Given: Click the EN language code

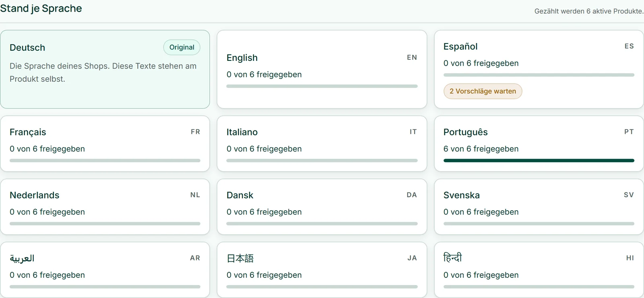Looking at the screenshot, I should tap(412, 58).
